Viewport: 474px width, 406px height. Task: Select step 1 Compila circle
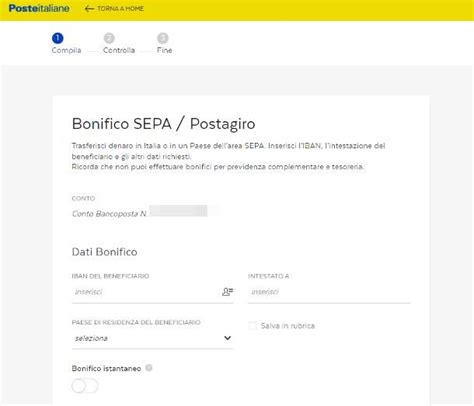[x=57, y=38]
